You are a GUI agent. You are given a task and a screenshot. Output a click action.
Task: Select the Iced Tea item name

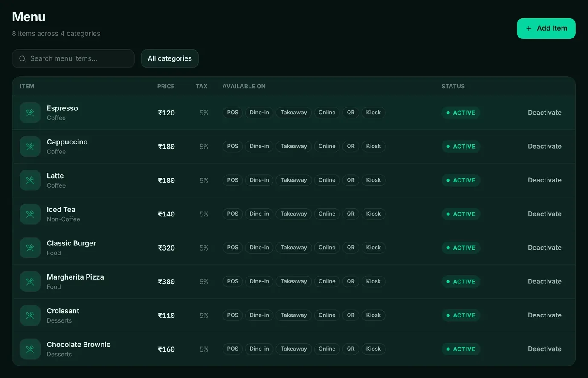pyautogui.click(x=61, y=209)
